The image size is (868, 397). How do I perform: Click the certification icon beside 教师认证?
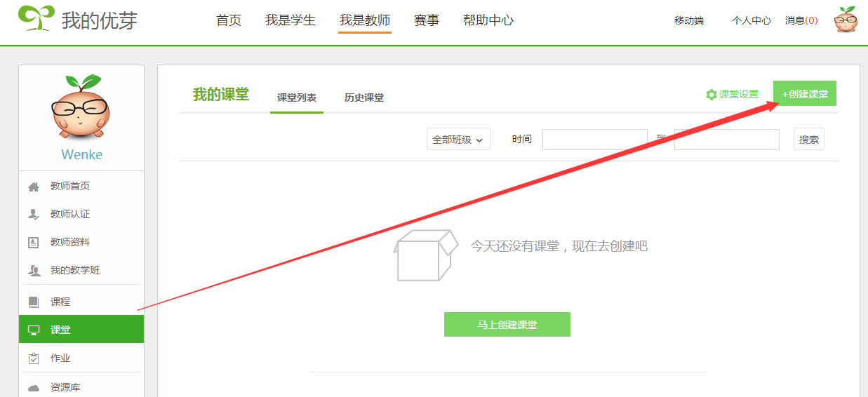[x=33, y=215]
